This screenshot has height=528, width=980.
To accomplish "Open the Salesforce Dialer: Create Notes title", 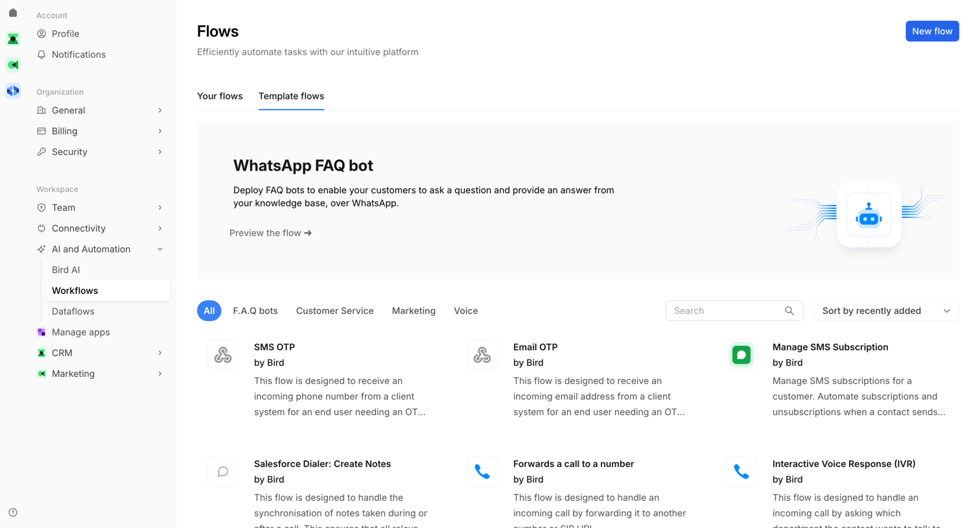I will (322, 464).
